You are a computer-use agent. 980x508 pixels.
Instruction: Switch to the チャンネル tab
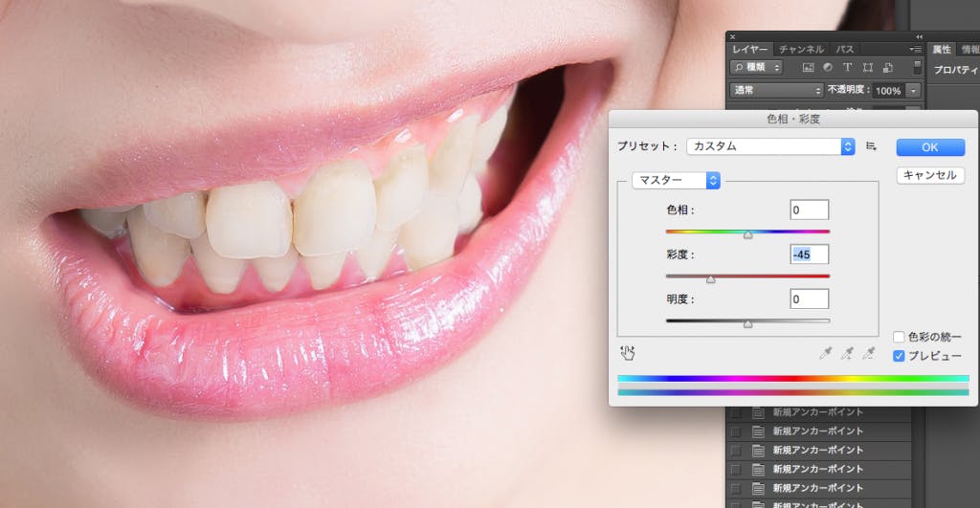pos(801,50)
